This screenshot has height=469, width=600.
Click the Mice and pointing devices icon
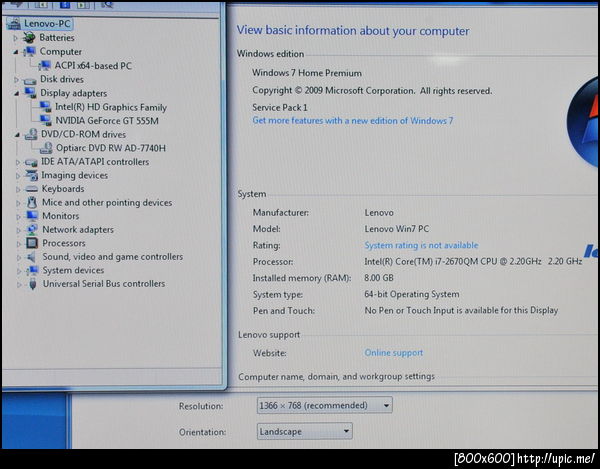(x=32, y=202)
